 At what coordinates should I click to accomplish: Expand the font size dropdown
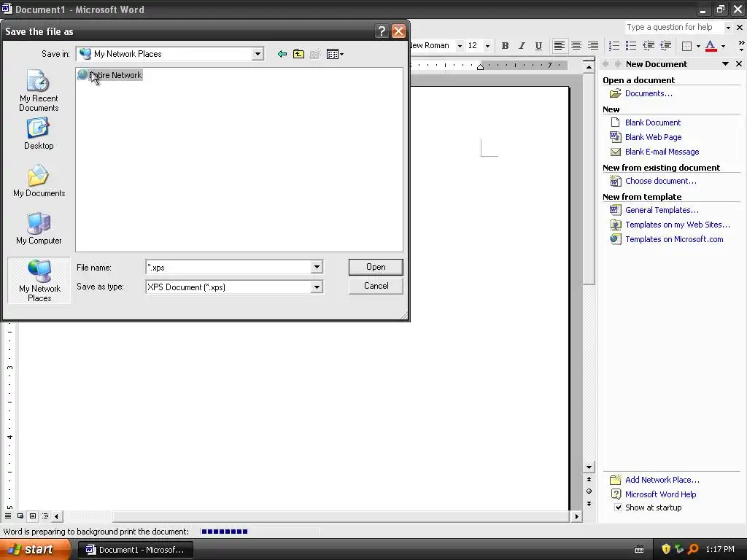click(487, 46)
